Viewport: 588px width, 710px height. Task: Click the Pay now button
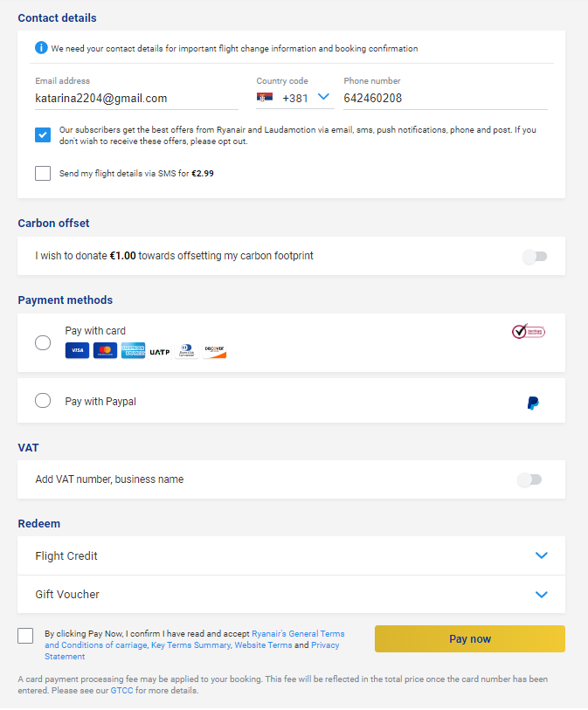(x=470, y=639)
